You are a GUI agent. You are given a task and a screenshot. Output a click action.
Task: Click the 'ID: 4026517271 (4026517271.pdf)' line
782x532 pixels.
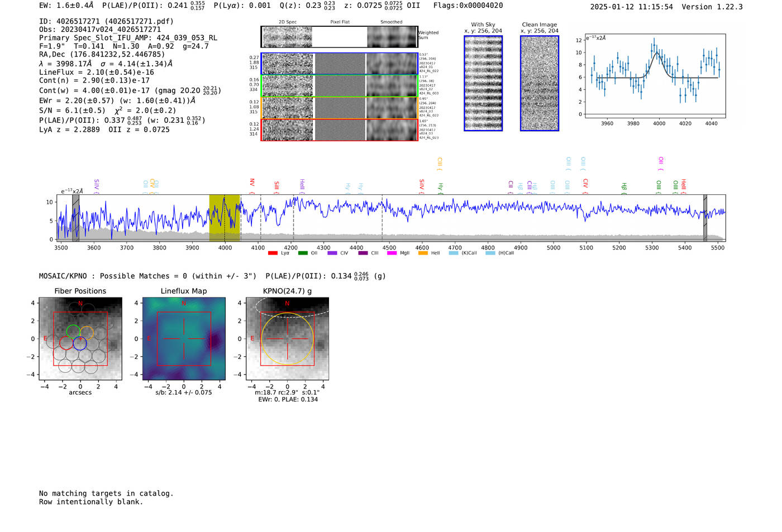pyautogui.click(x=106, y=21)
